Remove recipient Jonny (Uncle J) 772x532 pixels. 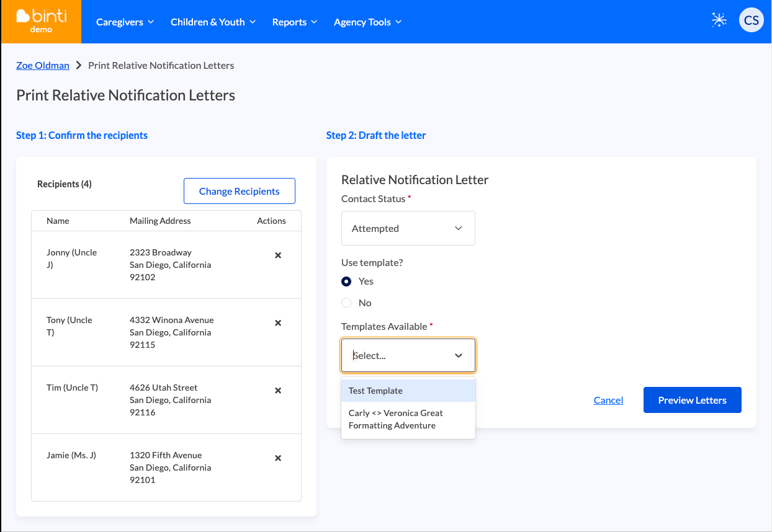click(278, 255)
